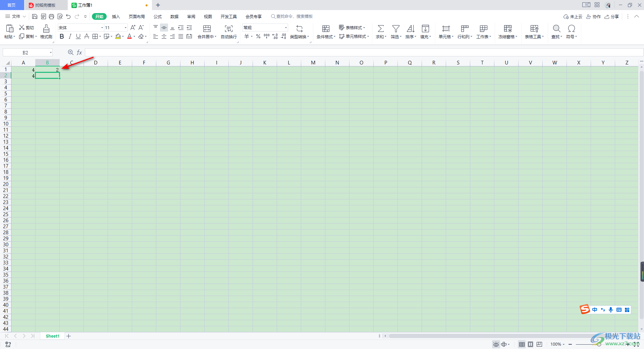Open the font name dropdown 宋体

tap(102, 28)
